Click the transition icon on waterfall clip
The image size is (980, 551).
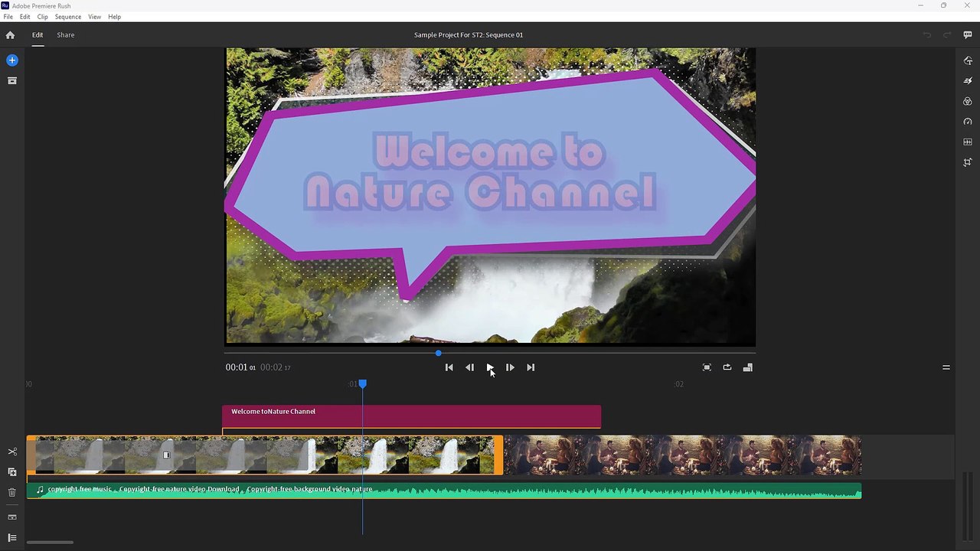tap(166, 455)
